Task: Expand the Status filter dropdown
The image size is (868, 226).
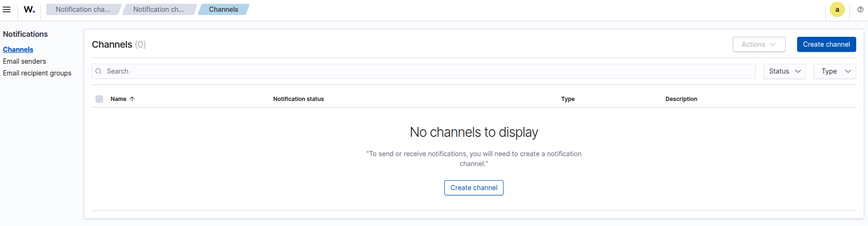Action: [x=785, y=71]
